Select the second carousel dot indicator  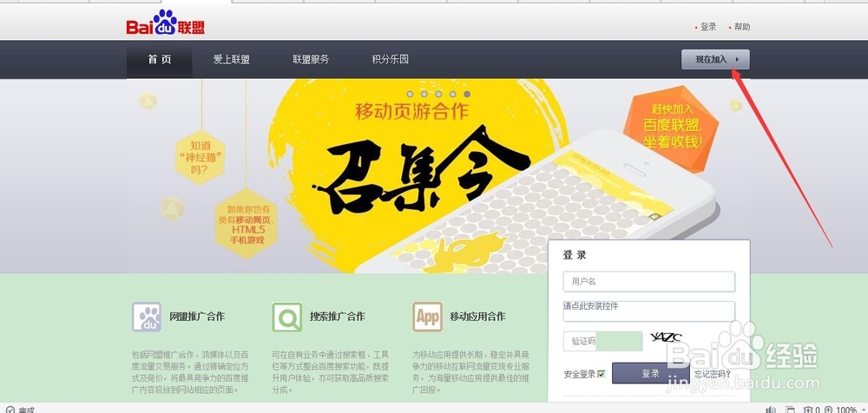(x=424, y=94)
